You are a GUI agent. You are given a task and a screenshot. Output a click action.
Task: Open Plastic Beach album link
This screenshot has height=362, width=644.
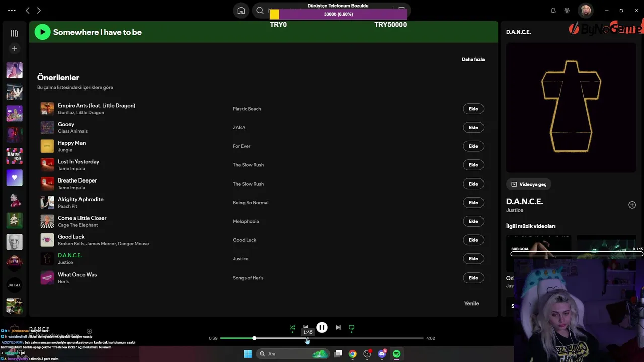[x=247, y=109]
